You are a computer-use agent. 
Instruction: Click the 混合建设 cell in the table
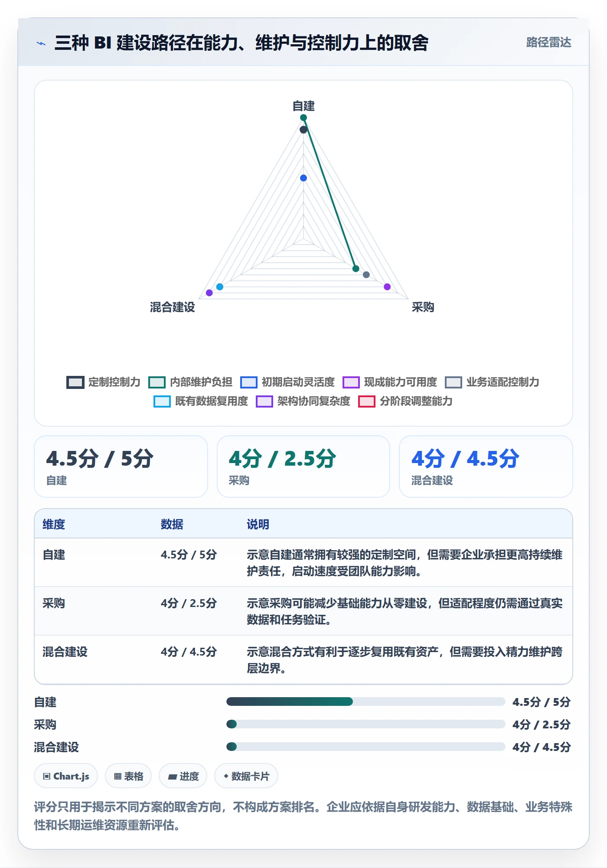[x=65, y=652]
